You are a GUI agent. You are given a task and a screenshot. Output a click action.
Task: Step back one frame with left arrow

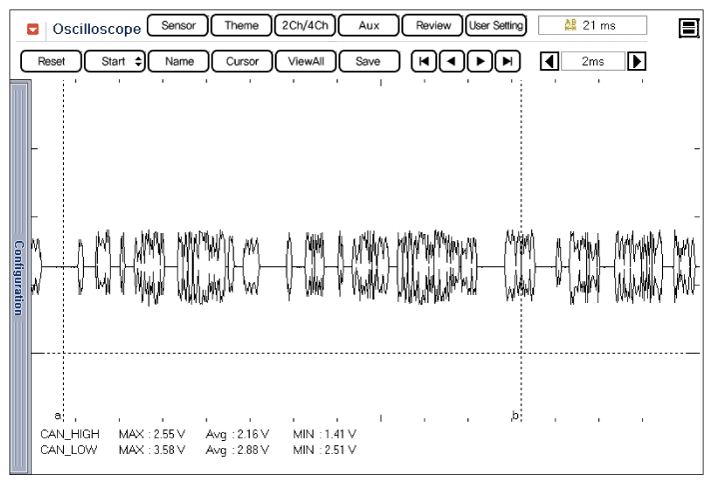click(452, 61)
